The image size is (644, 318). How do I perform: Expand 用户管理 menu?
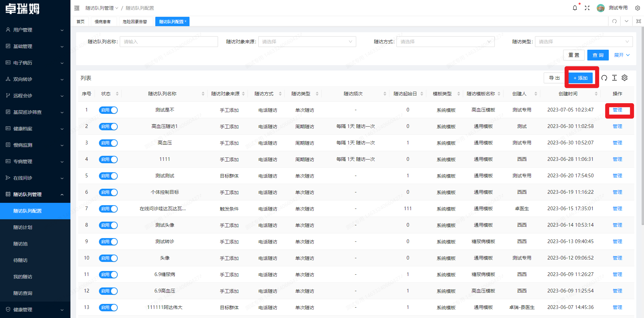coord(35,30)
